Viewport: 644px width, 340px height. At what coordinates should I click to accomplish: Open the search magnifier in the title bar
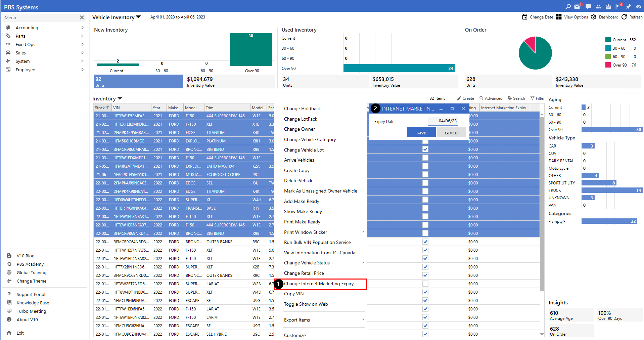tap(568, 7)
